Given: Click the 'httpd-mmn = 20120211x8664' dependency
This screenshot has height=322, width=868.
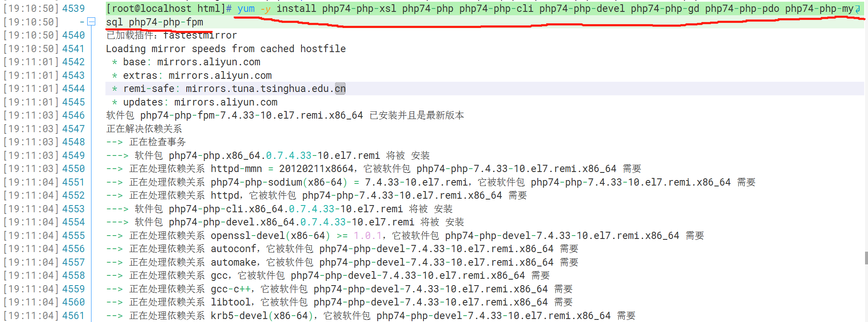Looking at the screenshot, I should (x=282, y=169).
